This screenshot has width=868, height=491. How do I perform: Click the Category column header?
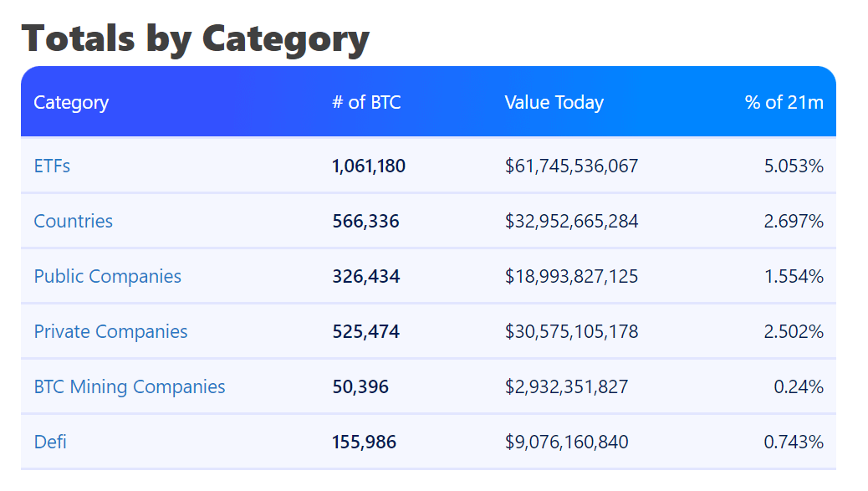(x=71, y=102)
